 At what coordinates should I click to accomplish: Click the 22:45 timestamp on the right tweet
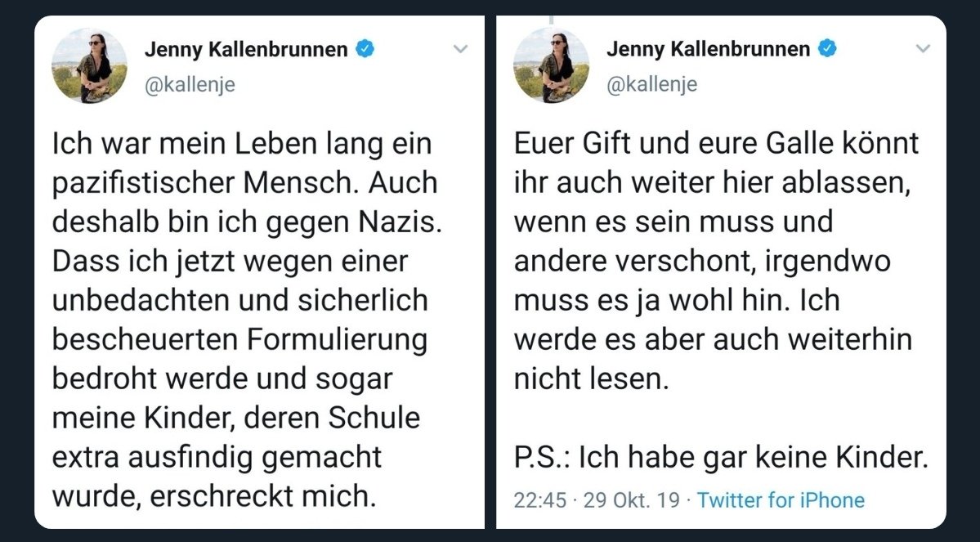(539, 499)
